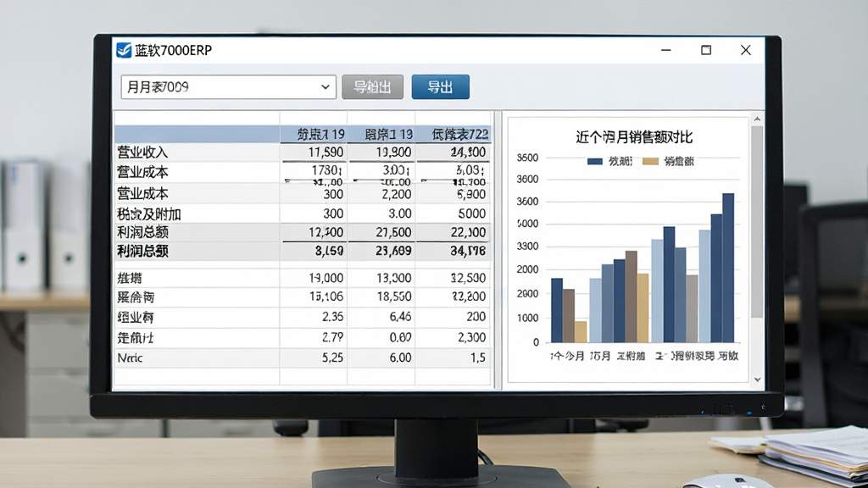The image size is (868, 488).
Task: Click the cell with value 13,000
Action: (x=325, y=278)
